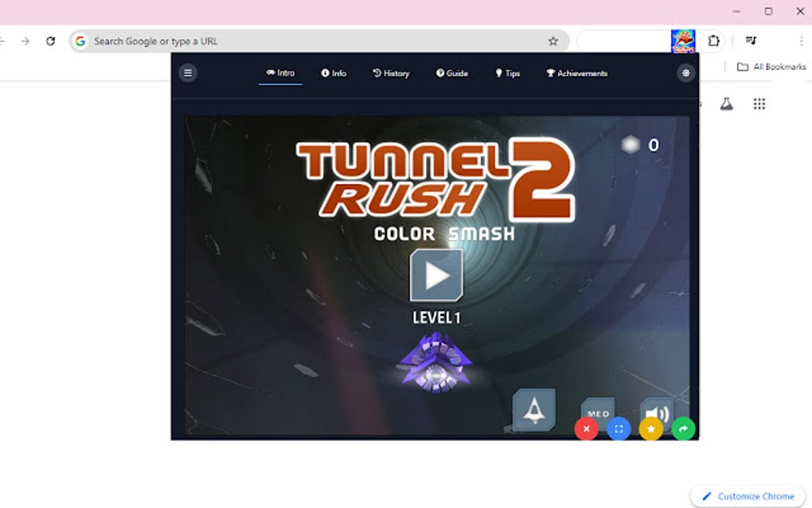Image resolution: width=812 pixels, height=508 pixels.
Task: View the Achievements tab
Action: [x=577, y=73]
